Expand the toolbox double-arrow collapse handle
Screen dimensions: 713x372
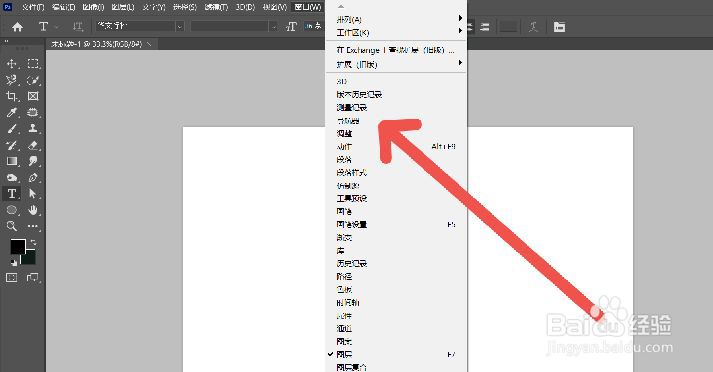7,41
